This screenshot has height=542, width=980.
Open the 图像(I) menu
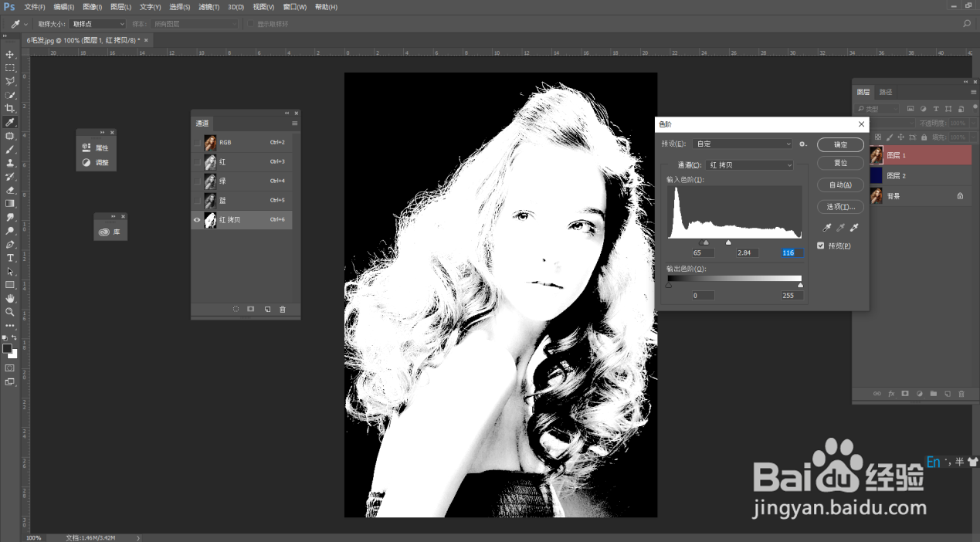[93, 7]
